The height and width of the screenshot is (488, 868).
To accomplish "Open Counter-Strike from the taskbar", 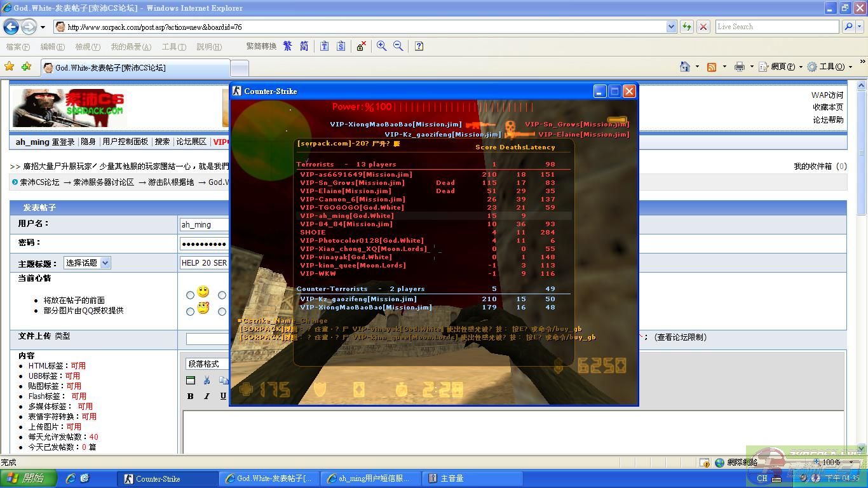I will coord(166,478).
